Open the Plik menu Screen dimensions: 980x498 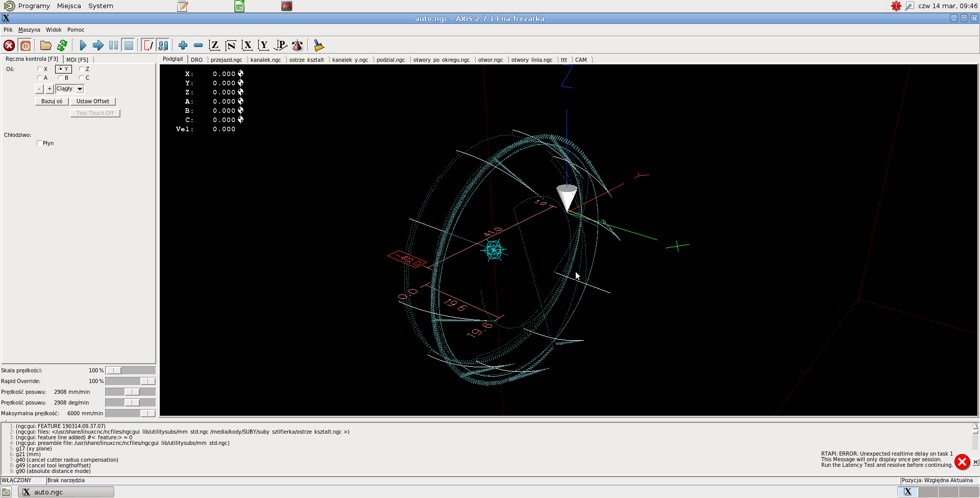(8, 30)
